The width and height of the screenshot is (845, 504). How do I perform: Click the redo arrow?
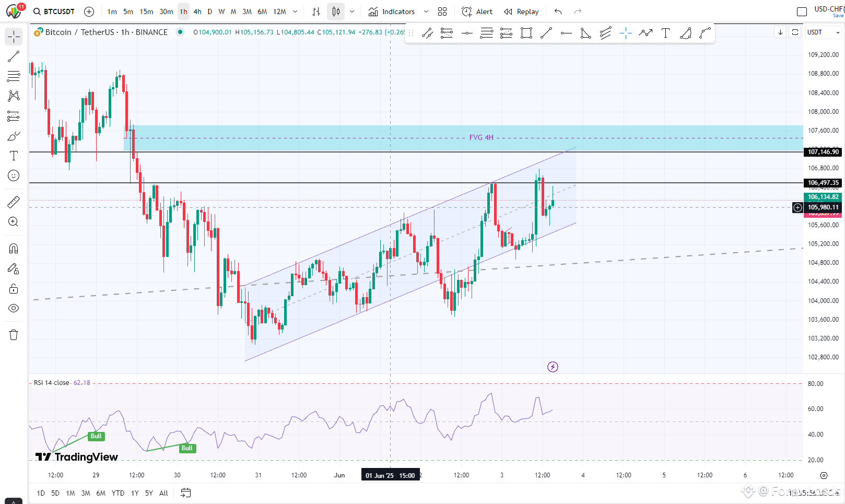click(578, 11)
